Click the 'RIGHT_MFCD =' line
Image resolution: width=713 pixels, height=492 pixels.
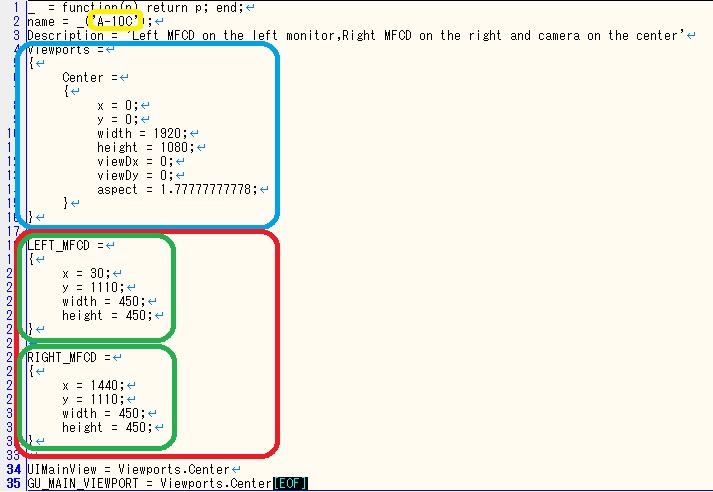[69, 357]
